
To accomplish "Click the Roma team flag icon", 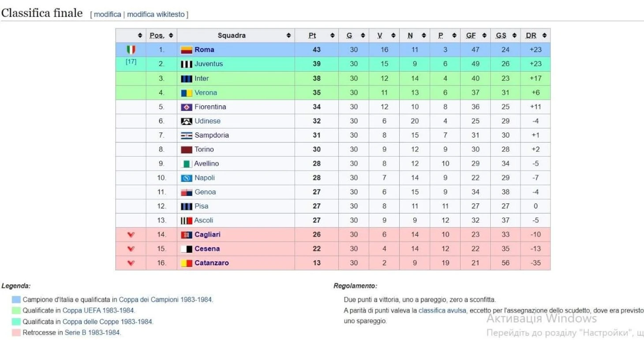I will (187, 50).
